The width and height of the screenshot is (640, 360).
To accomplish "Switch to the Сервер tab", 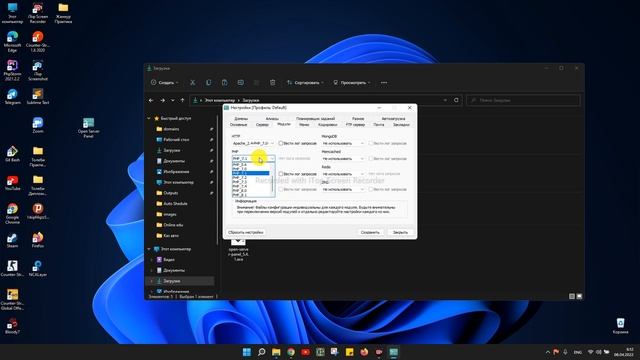I will click(262, 124).
